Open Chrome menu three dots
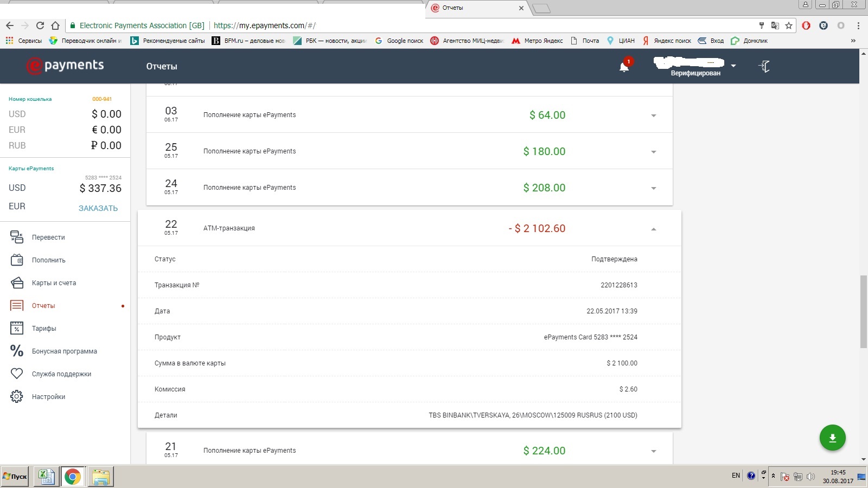 click(858, 25)
